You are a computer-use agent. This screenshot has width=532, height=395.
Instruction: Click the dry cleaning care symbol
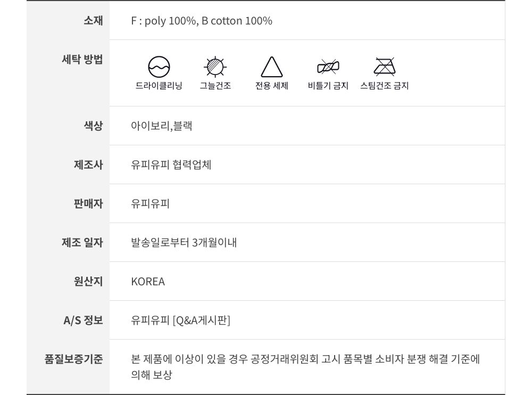(x=159, y=67)
